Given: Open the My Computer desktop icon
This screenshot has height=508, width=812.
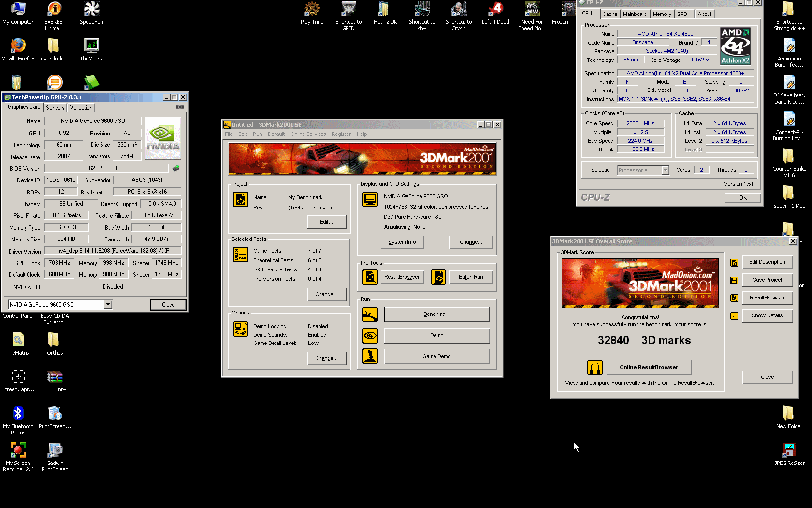Looking at the screenshot, I should click(x=18, y=13).
